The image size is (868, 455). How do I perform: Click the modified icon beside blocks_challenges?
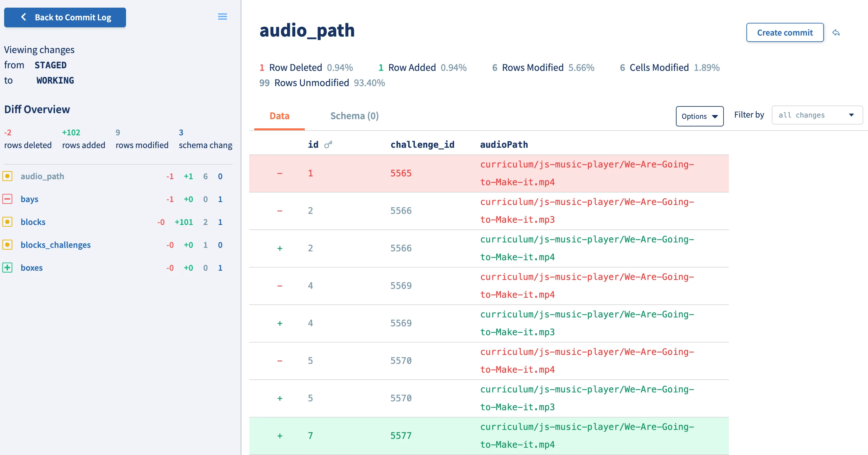(7, 245)
